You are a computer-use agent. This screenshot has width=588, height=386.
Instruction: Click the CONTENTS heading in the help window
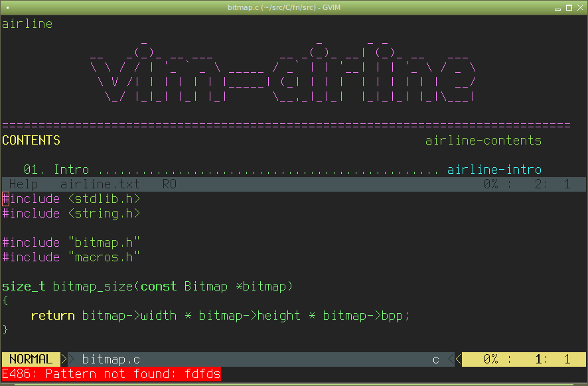(x=31, y=141)
